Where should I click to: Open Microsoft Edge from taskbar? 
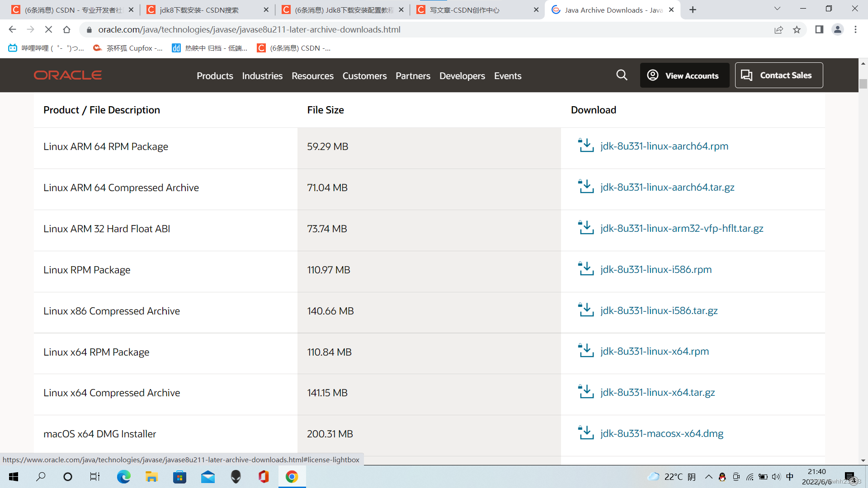tap(123, 477)
